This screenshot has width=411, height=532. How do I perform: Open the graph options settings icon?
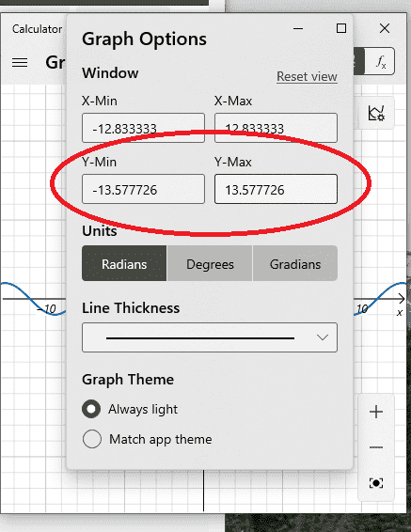pos(376,113)
